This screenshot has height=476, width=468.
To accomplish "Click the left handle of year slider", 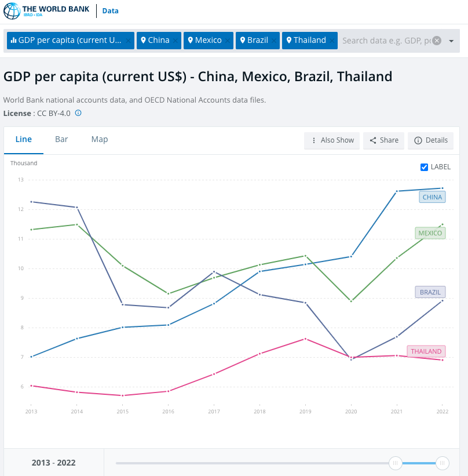I will [x=396, y=463].
